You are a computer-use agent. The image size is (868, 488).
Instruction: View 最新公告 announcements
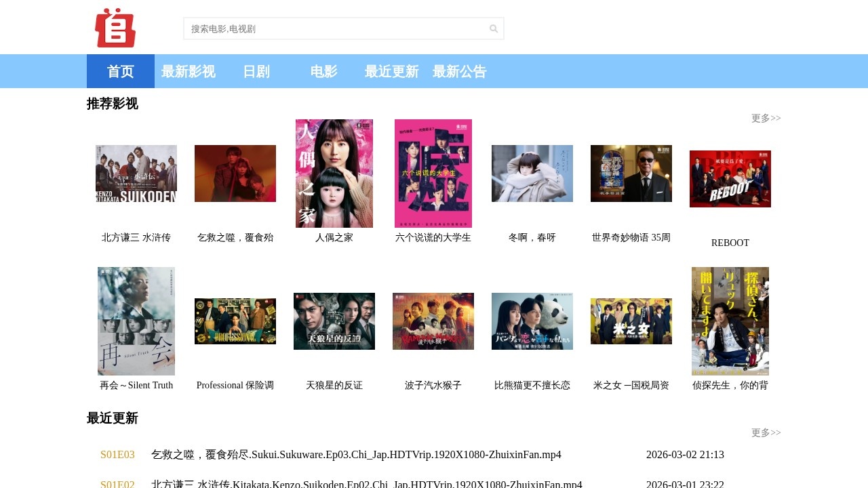pyautogui.click(x=460, y=71)
